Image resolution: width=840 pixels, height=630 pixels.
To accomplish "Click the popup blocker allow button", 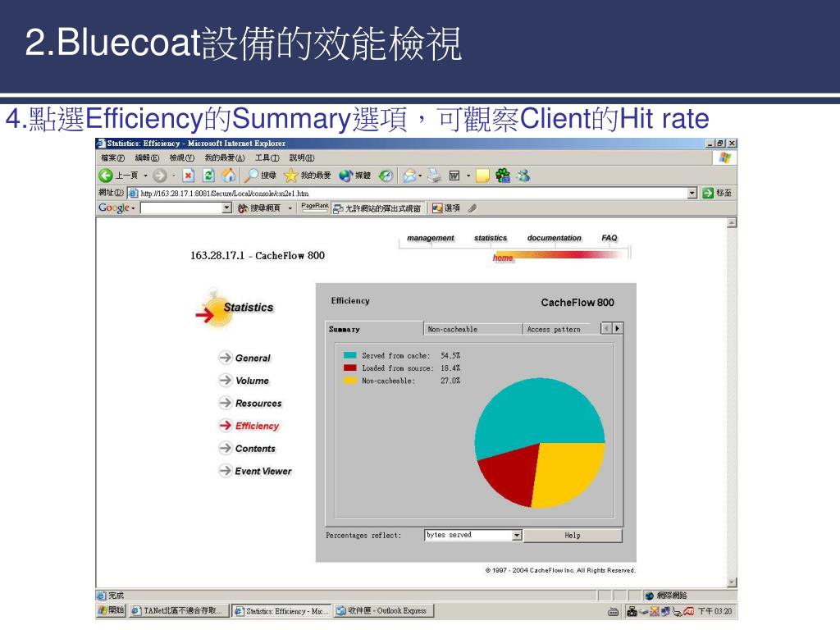I will 377,208.
